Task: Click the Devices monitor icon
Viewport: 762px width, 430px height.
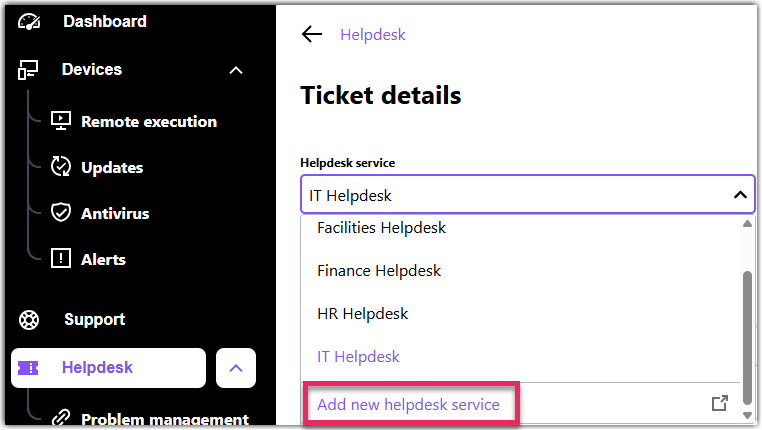Action: [28, 70]
